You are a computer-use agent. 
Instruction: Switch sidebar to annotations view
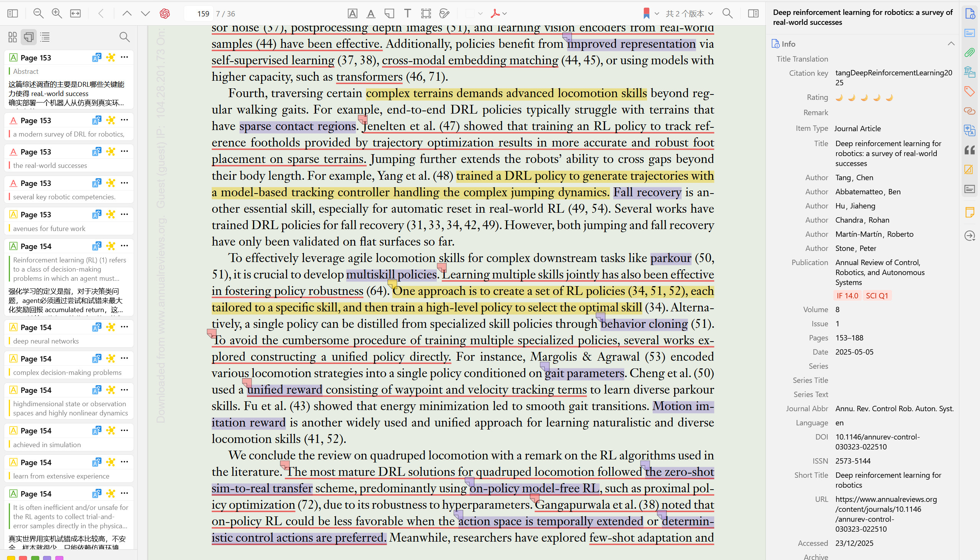click(x=29, y=37)
